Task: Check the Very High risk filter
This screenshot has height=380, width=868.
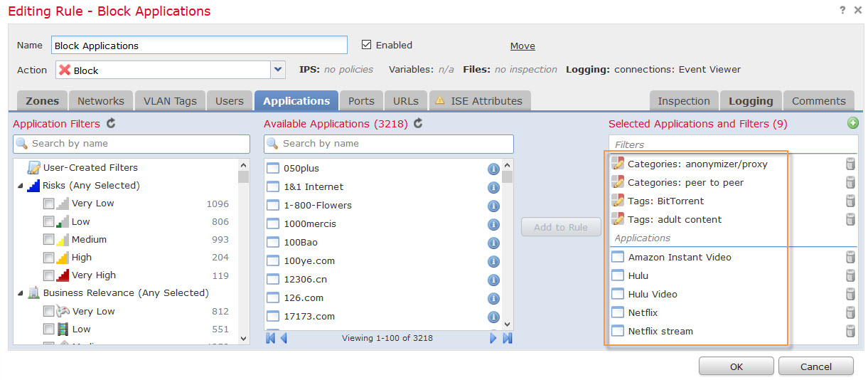Action: pyautogui.click(x=49, y=275)
